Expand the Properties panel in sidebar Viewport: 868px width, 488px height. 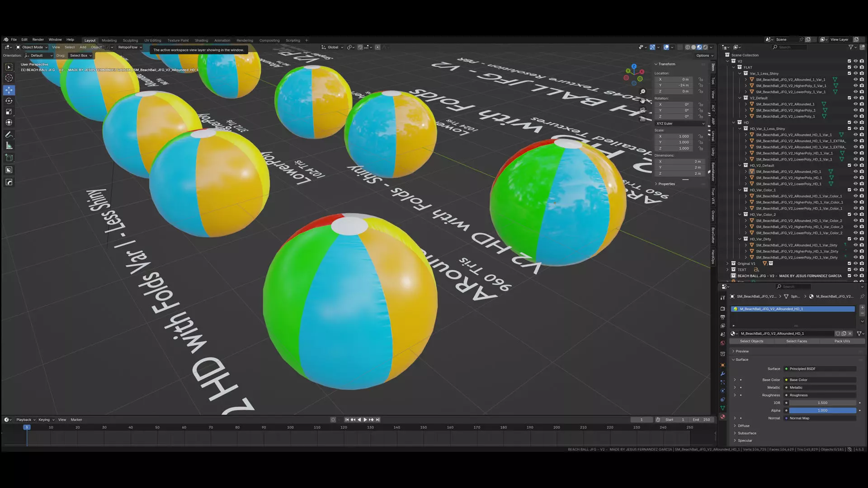point(666,184)
